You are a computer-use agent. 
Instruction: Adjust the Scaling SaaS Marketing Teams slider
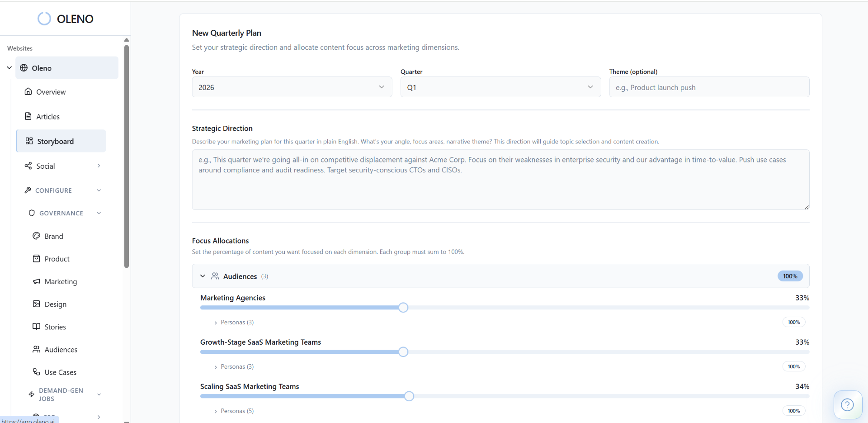pyautogui.click(x=409, y=396)
